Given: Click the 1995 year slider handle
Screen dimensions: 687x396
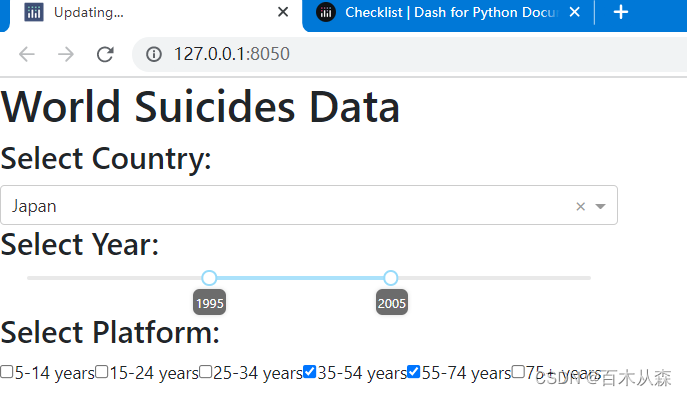Looking at the screenshot, I should (x=209, y=278).
